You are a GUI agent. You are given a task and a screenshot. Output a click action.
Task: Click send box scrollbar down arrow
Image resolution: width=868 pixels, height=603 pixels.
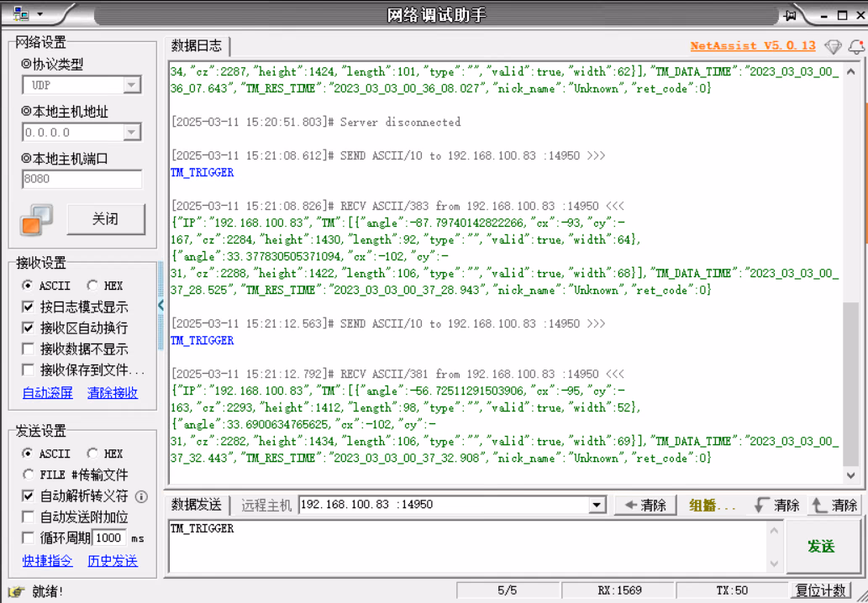774,564
